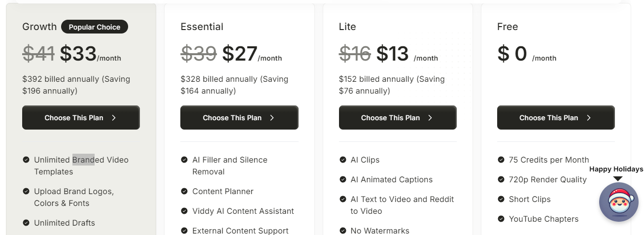Image resolution: width=644 pixels, height=235 pixels.
Task: Click Viddy AI Content Assistant feature text
Action: [243, 211]
